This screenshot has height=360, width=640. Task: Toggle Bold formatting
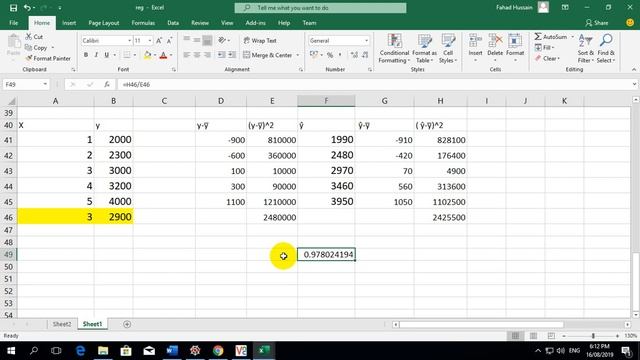pos(86,55)
